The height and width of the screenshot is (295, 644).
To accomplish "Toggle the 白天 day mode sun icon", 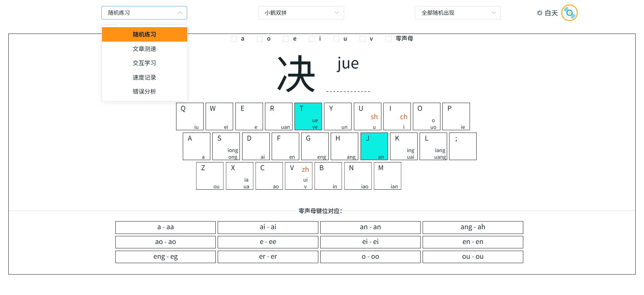I will coord(539,13).
